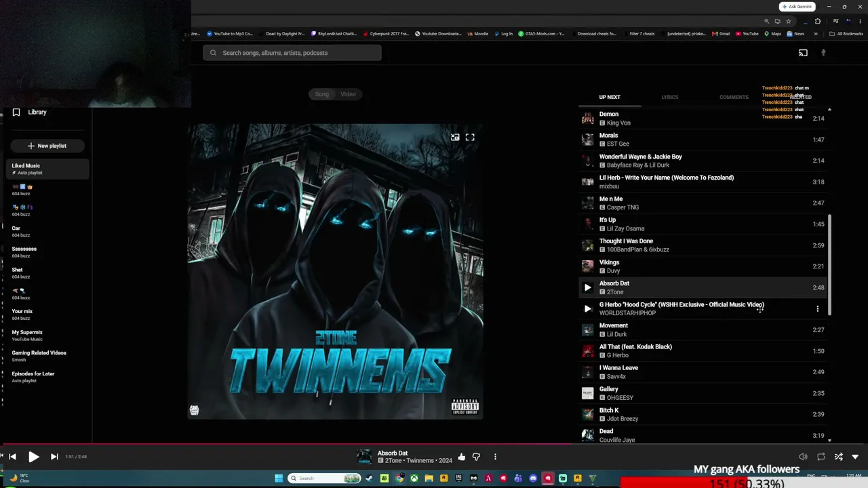Play the current song Absorb Dat
Screen dimensions: 868x488
click(x=33, y=457)
